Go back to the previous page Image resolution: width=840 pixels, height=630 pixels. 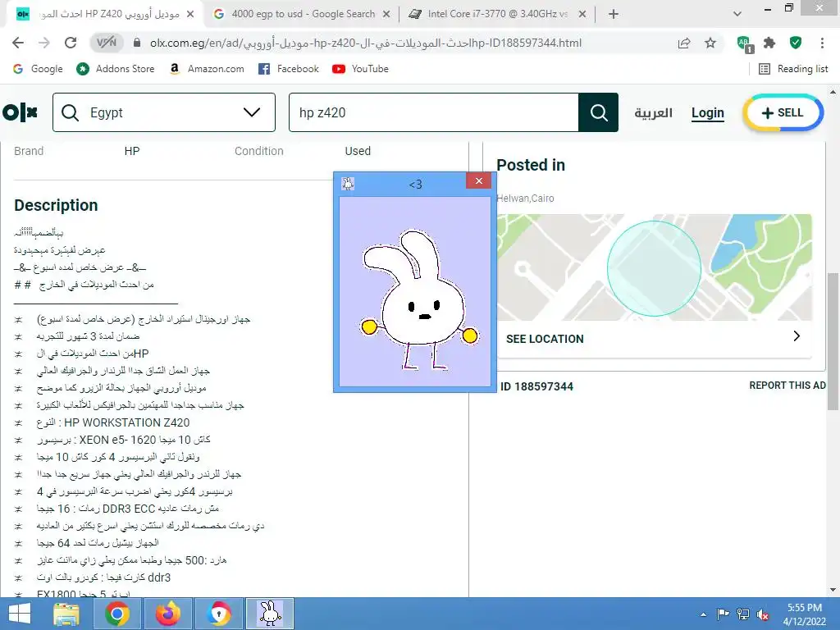coord(18,43)
